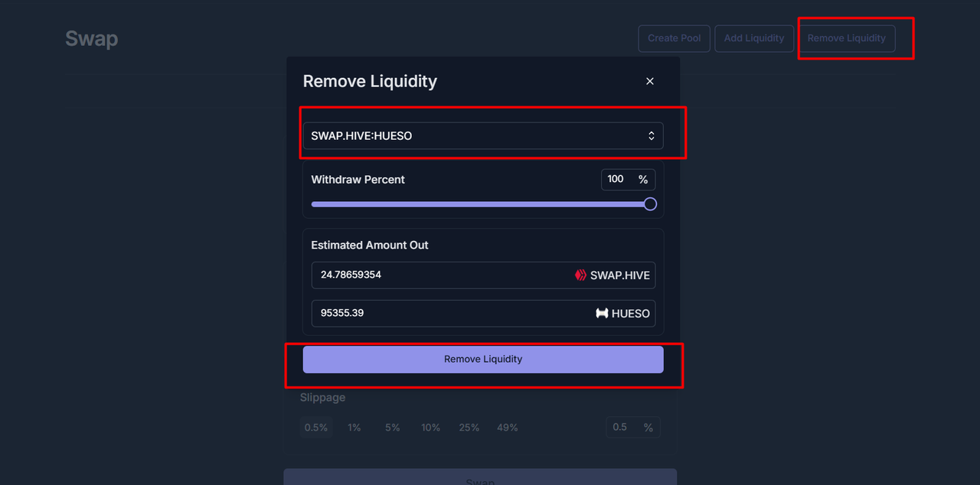Open the SWAP.HIVE:HUESO pool dropdown

pyautogui.click(x=483, y=135)
